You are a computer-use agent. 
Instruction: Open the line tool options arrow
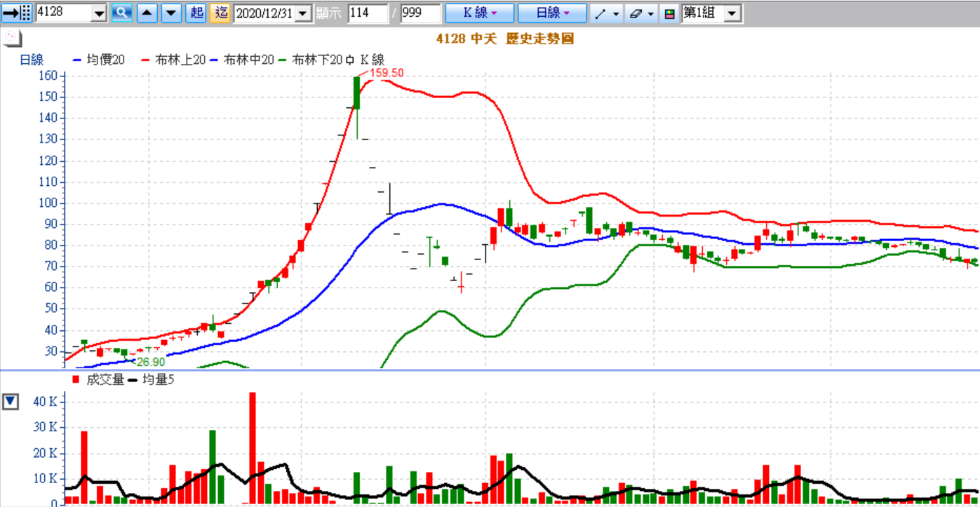point(616,13)
